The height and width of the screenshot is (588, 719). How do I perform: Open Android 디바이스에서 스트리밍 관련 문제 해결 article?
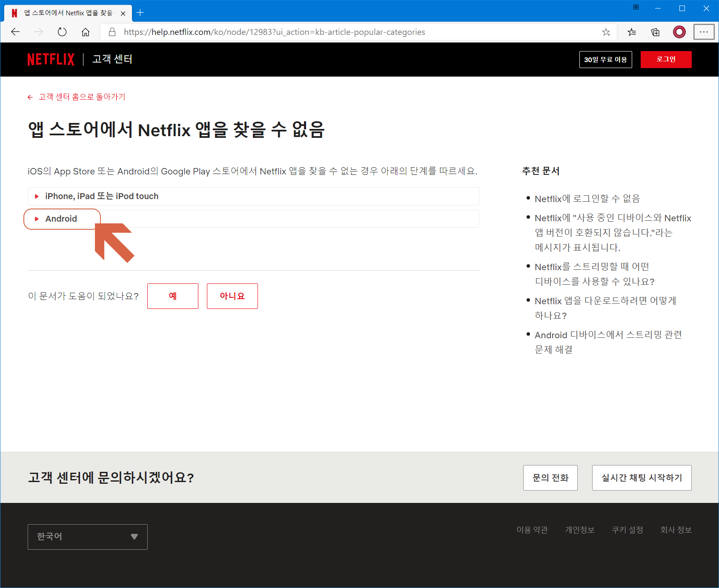pyautogui.click(x=608, y=342)
